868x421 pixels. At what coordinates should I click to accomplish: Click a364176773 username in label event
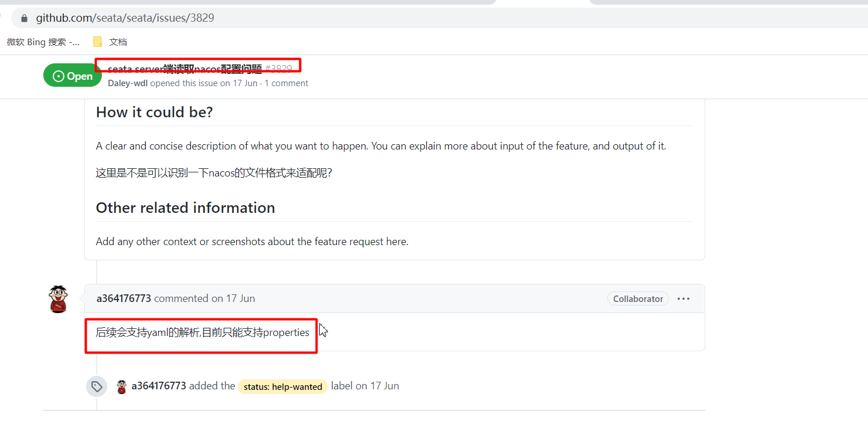(x=158, y=386)
